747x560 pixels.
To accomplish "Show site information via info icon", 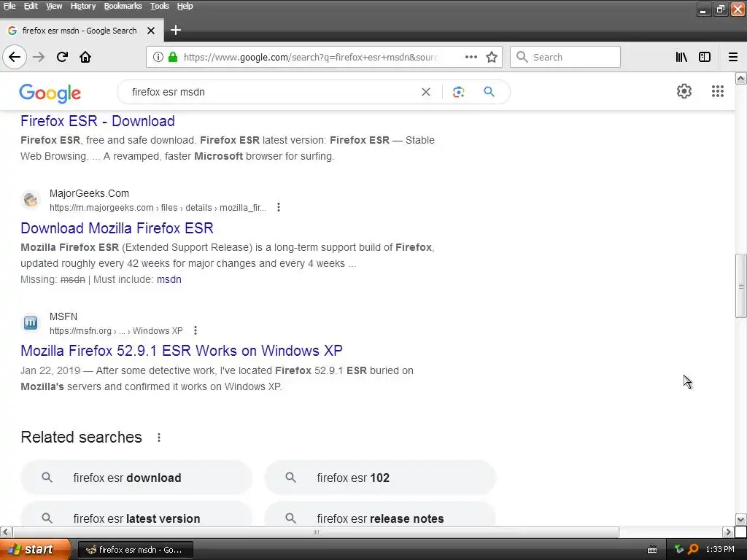I will click(158, 57).
